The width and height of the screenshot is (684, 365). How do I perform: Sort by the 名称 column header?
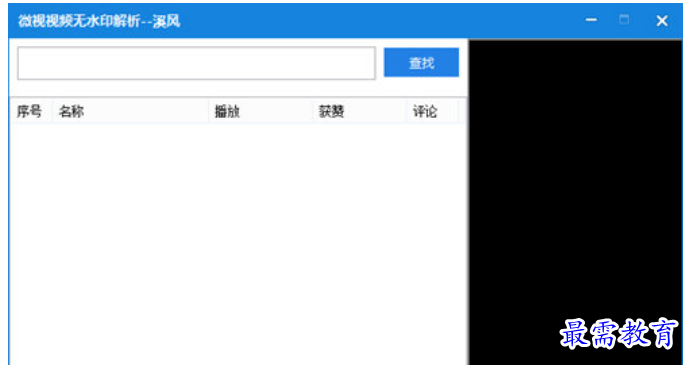(x=130, y=112)
